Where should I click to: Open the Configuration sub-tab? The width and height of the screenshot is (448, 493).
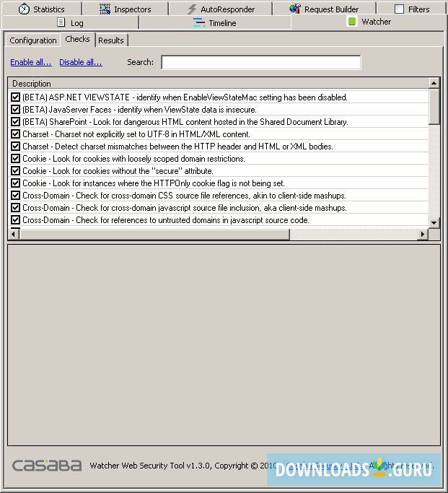(33, 40)
